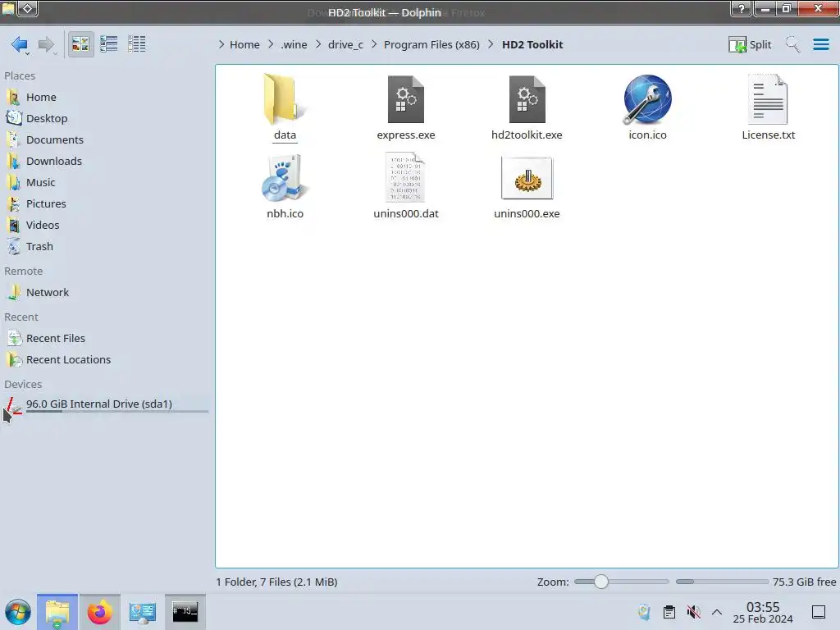
Task: Click the status text 1 Folder, 7 Files
Action: pyautogui.click(x=277, y=582)
